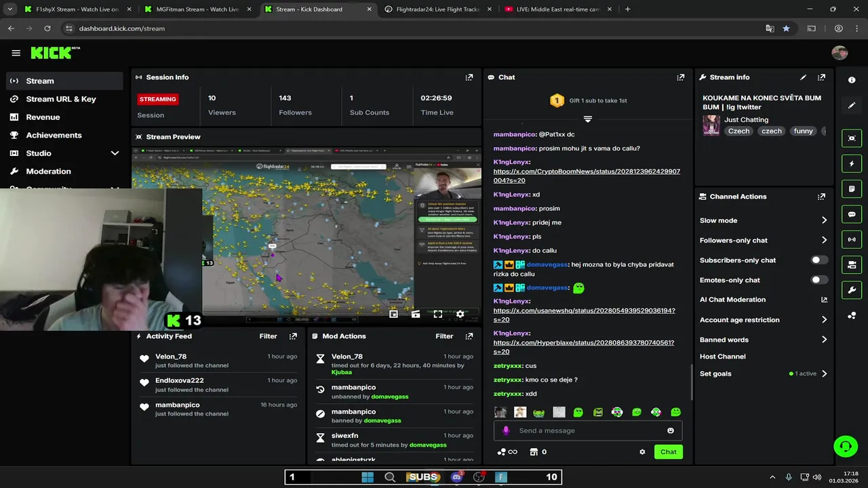This screenshot has width=868, height=488.
Task: Collapse the pinned gift sub banner in chat
Action: click(x=588, y=119)
